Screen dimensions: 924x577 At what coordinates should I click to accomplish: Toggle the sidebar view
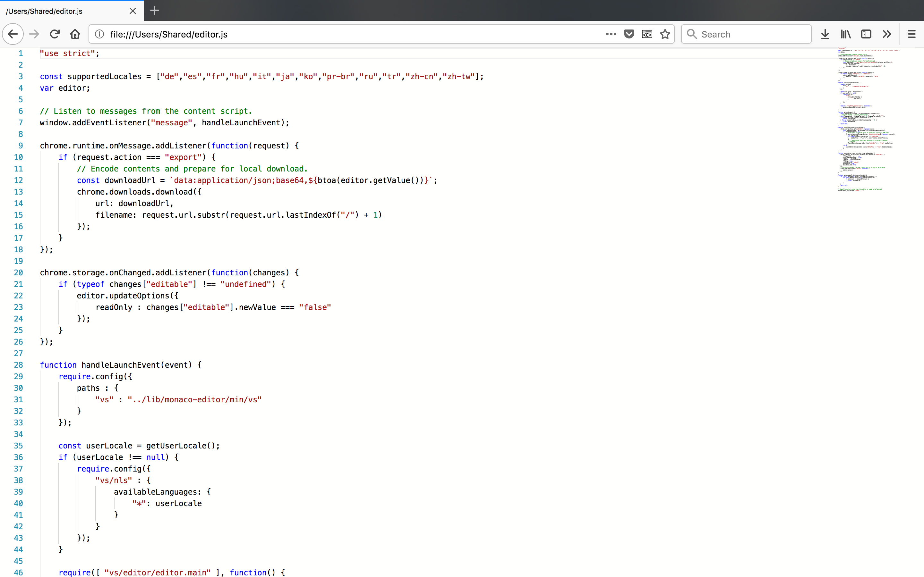866,34
